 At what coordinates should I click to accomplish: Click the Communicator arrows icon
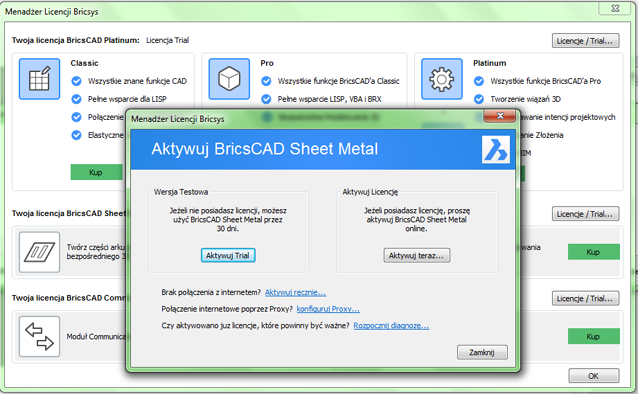(39, 337)
